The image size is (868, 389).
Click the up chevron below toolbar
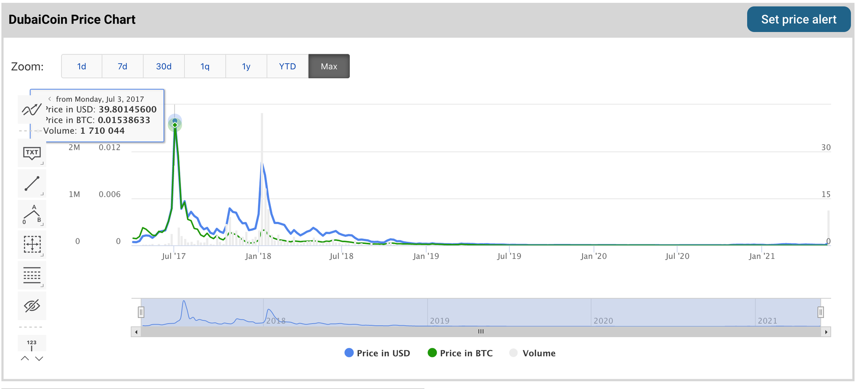pyautogui.click(x=25, y=358)
